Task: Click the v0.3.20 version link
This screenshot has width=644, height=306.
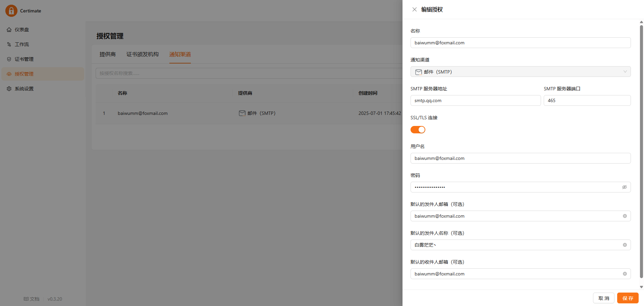Action: pos(55,299)
